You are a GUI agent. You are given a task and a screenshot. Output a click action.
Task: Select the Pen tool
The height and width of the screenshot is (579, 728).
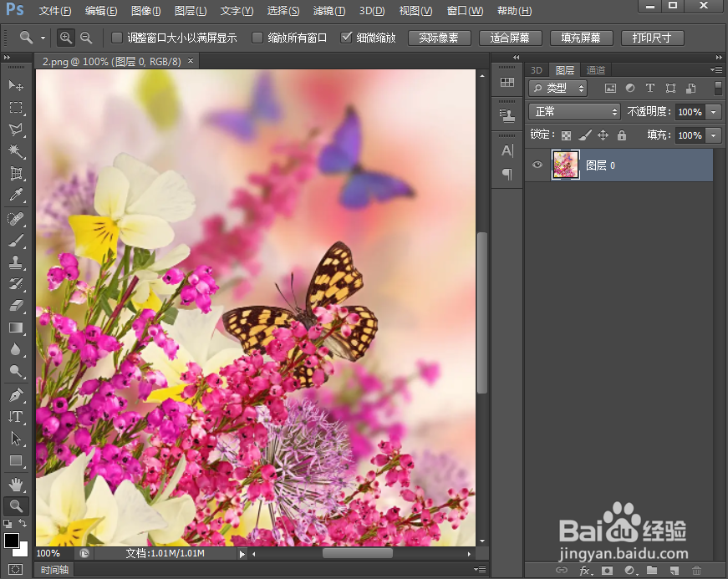pos(16,395)
